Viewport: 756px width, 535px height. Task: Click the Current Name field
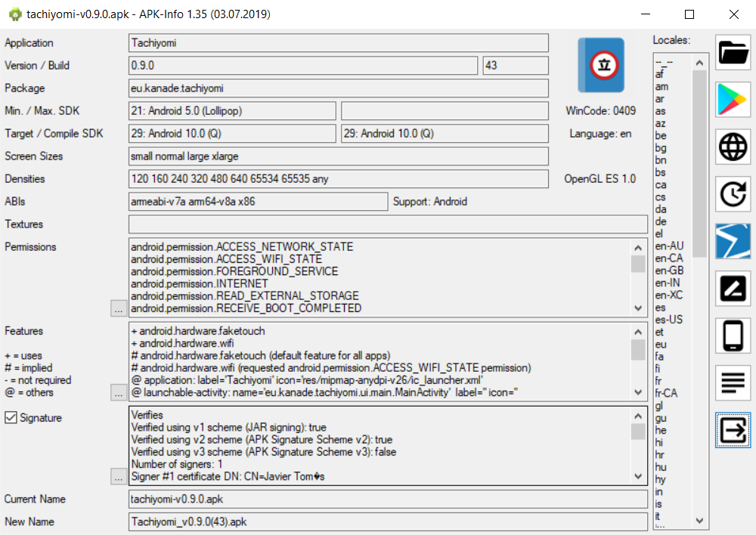point(388,499)
